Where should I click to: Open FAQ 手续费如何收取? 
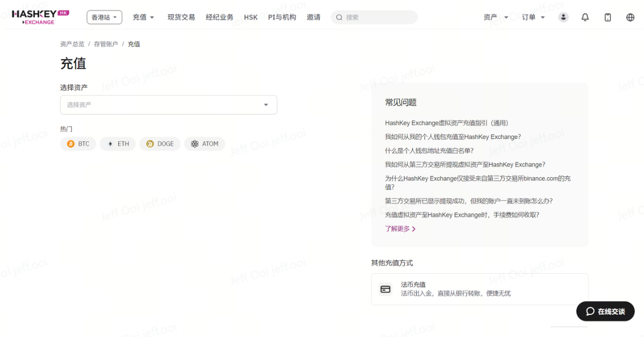point(462,215)
